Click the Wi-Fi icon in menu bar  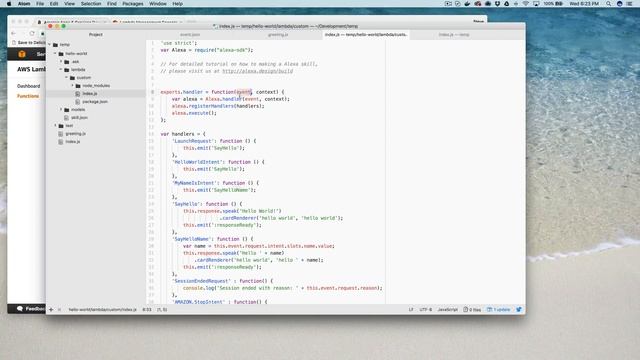tap(526, 4)
